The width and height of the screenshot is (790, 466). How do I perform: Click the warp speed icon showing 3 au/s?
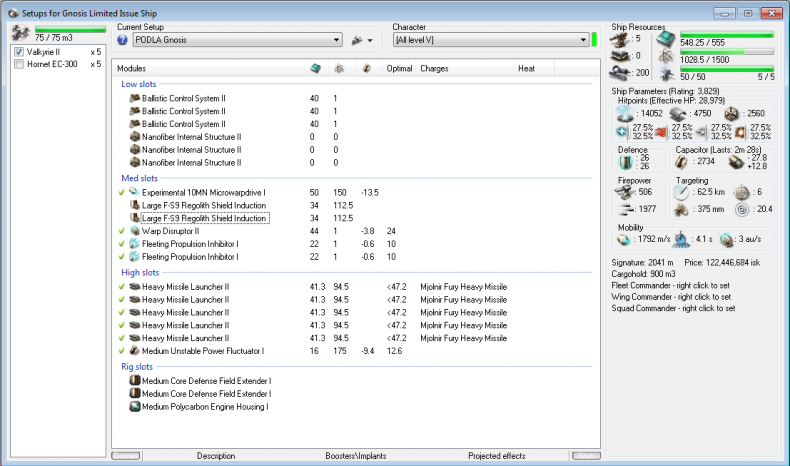point(726,240)
